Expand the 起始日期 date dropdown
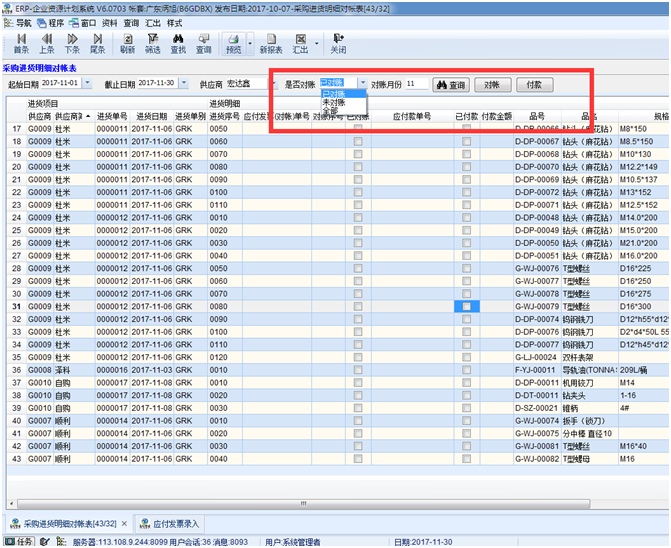This screenshot has height=548, width=671. [x=87, y=84]
